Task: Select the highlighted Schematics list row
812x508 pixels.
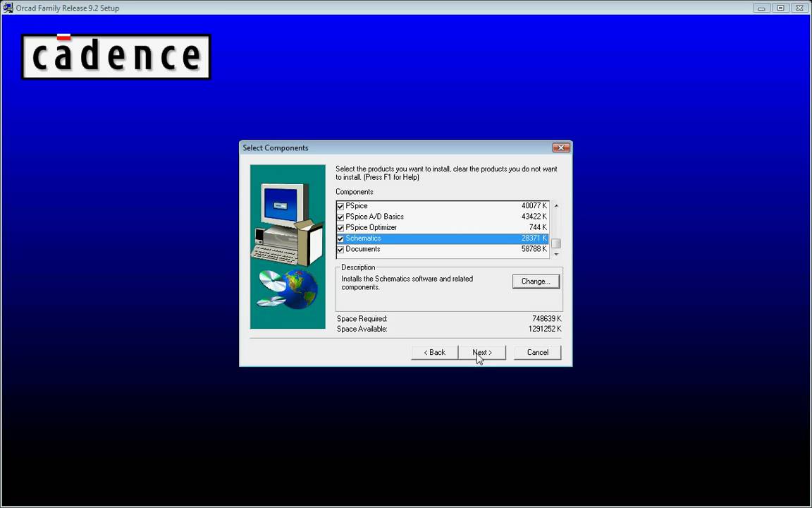Action: pos(443,238)
